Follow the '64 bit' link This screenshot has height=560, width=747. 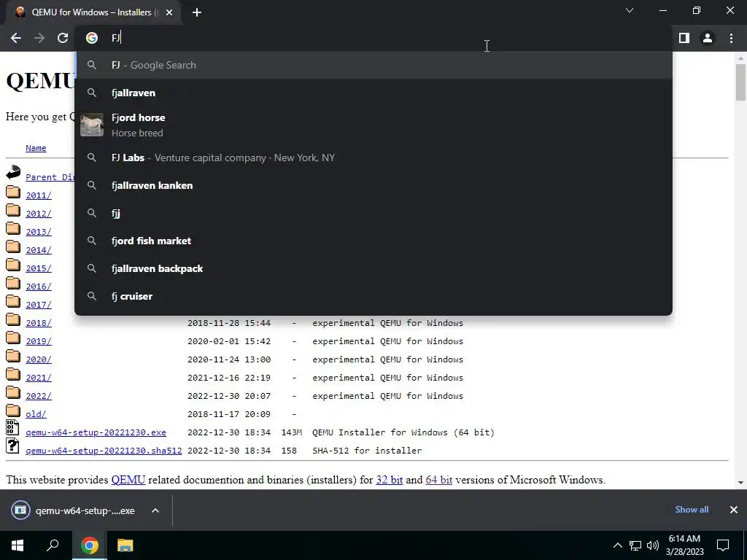pos(438,480)
